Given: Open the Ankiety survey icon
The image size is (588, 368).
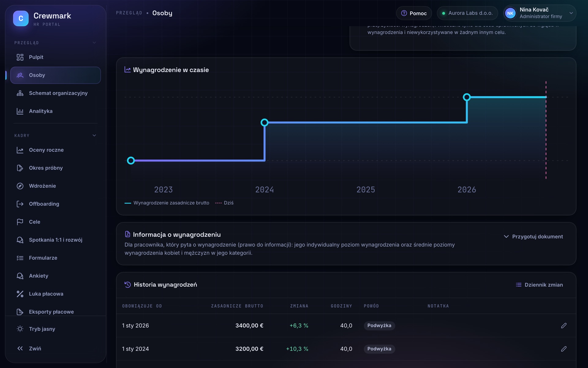Looking at the screenshot, I should click(x=20, y=276).
